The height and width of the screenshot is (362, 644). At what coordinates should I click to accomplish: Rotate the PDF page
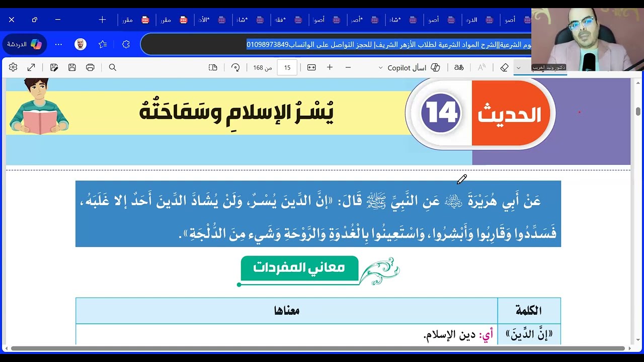click(x=235, y=67)
